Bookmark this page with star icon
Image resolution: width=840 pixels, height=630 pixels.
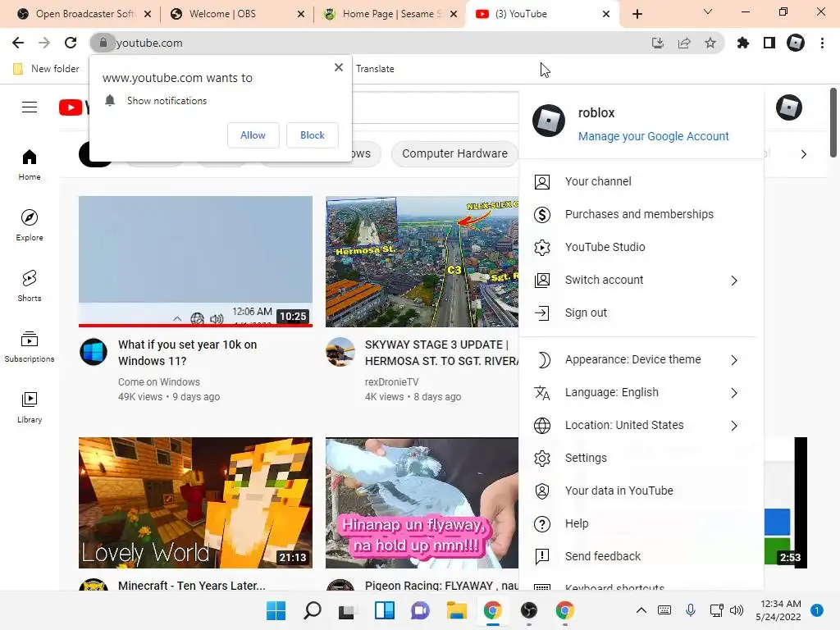coord(710,43)
